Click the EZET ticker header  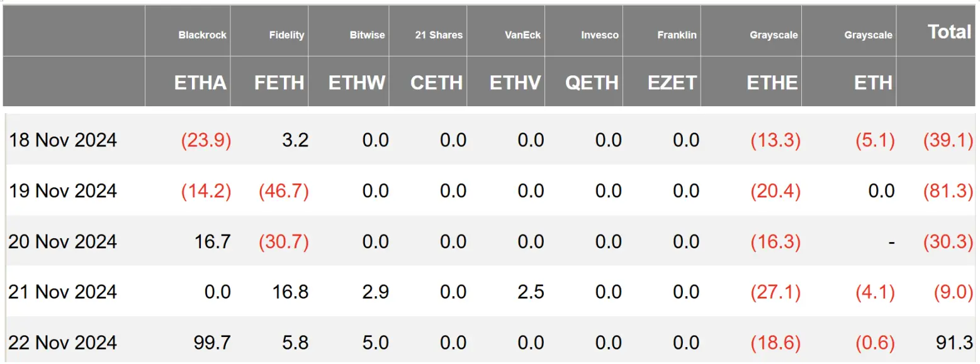(x=672, y=83)
